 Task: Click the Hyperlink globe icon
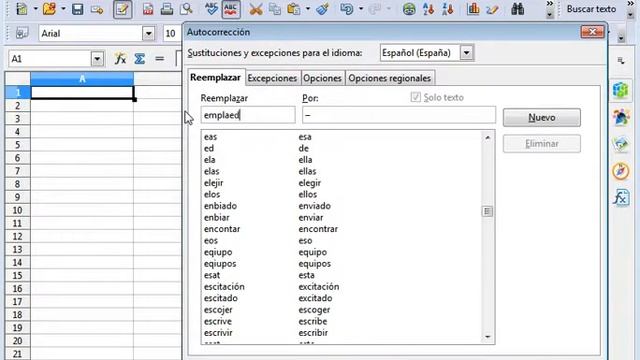[409, 9]
